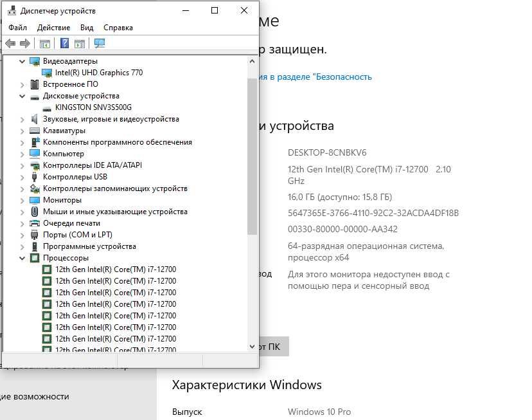This screenshot has height=420, width=532.
Task: Collapse the Видеоадаптеры tree node
Action: point(22,62)
